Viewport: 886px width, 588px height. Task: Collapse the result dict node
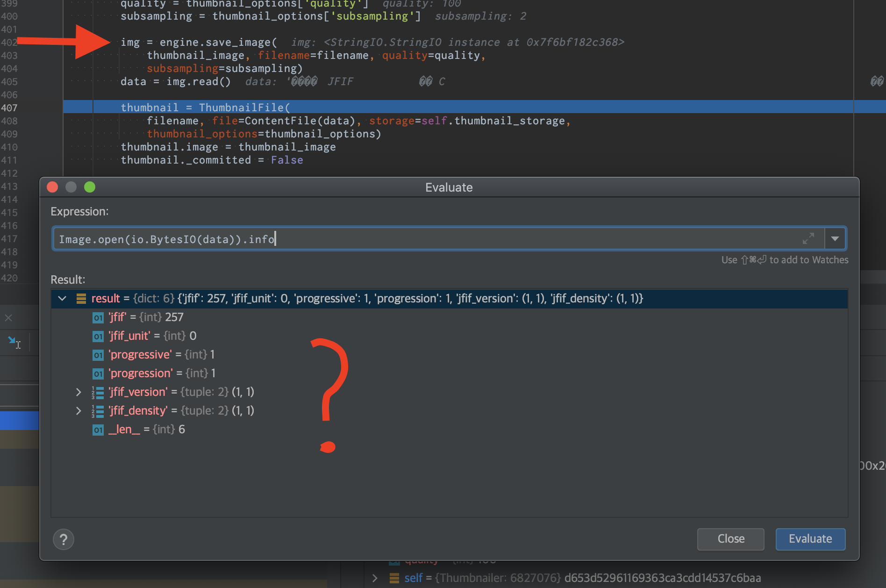pyautogui.click(x=62, y=298)
